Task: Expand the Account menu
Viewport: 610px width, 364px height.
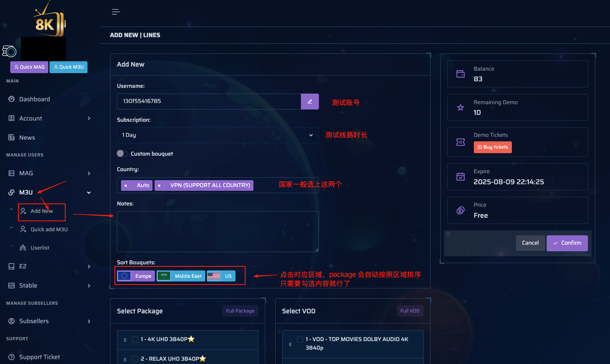Action: (x=49, y=118)
